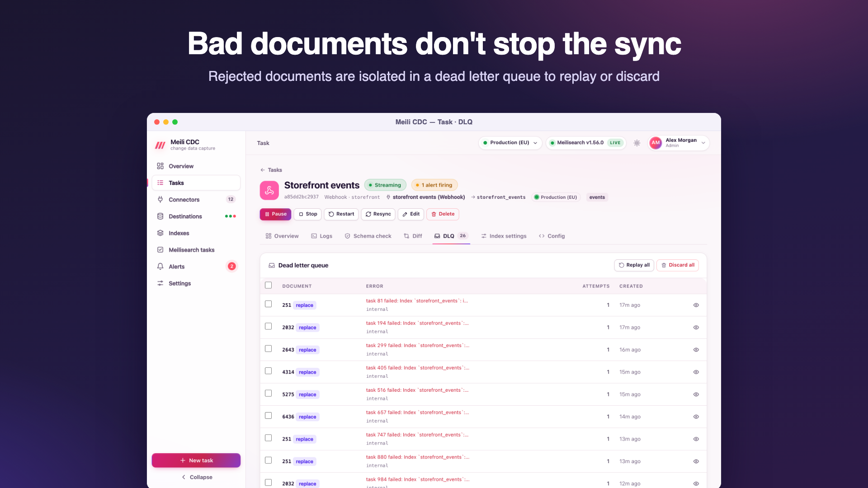View details of document 2643 row
Screen dimensions: 868x488
tap(696, 350)
